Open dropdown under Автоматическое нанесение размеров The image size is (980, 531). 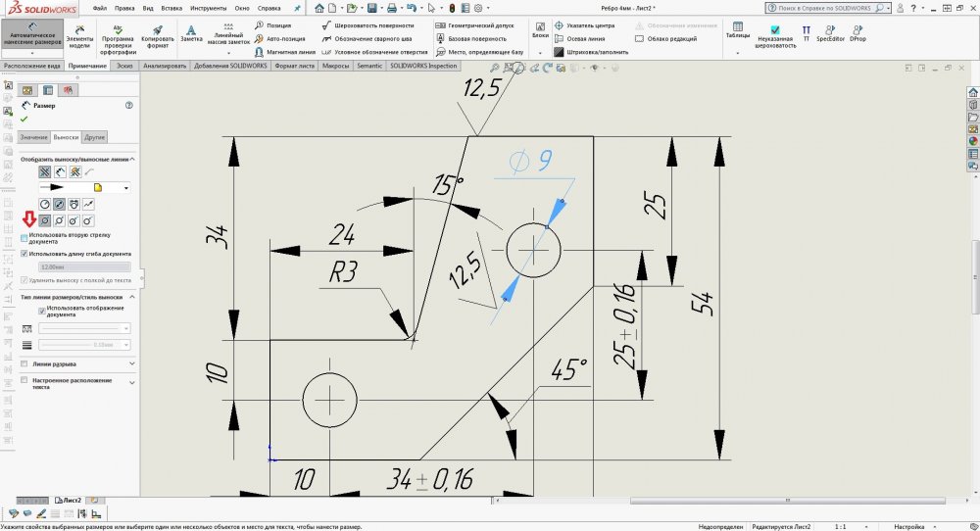32,53
